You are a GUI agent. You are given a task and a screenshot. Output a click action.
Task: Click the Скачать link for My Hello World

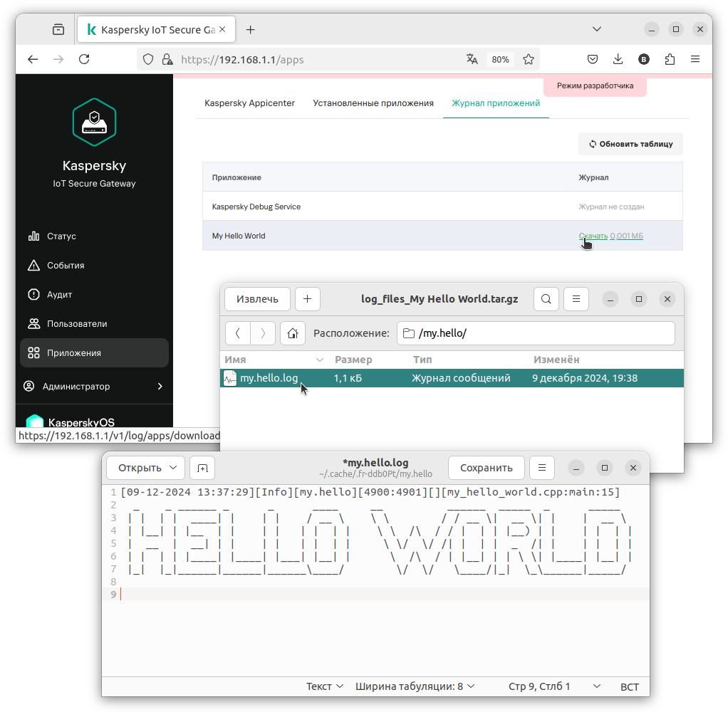point(593,236)
